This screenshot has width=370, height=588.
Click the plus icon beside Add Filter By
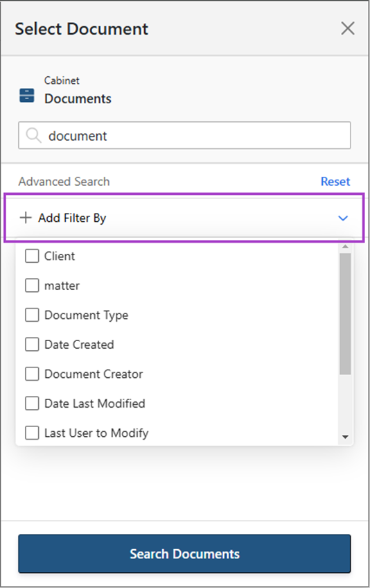coord(26,218)
